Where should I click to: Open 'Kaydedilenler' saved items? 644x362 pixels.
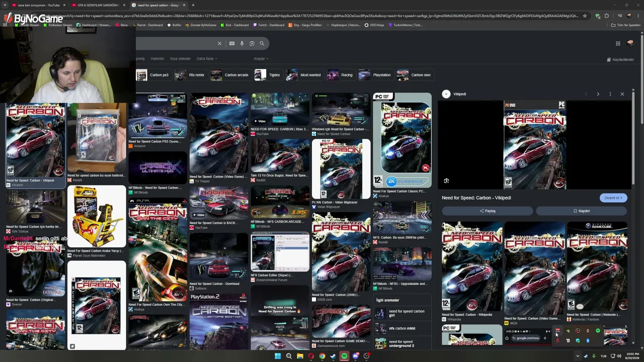tap(620, 59)
